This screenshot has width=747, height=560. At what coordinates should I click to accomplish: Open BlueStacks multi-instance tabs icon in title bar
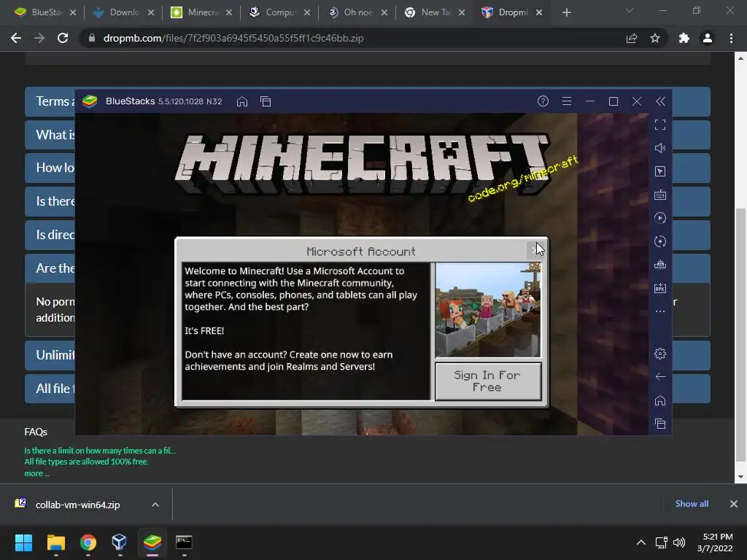[266, 101]
